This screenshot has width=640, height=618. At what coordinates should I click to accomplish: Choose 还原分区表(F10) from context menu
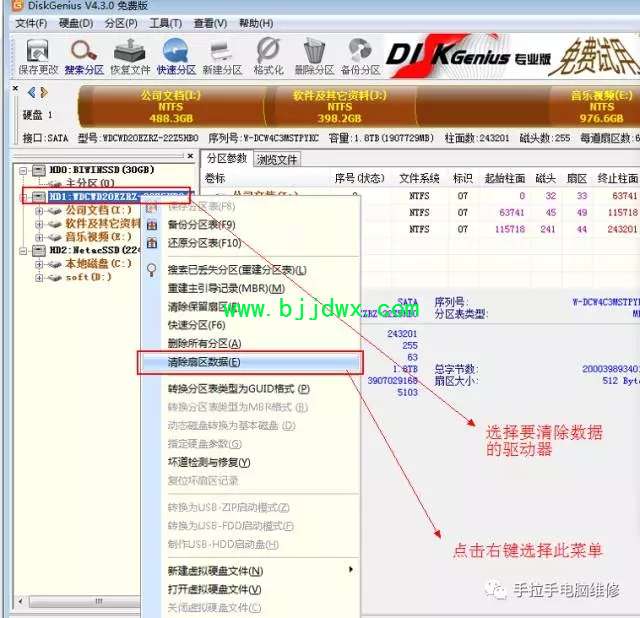point(250,243)
